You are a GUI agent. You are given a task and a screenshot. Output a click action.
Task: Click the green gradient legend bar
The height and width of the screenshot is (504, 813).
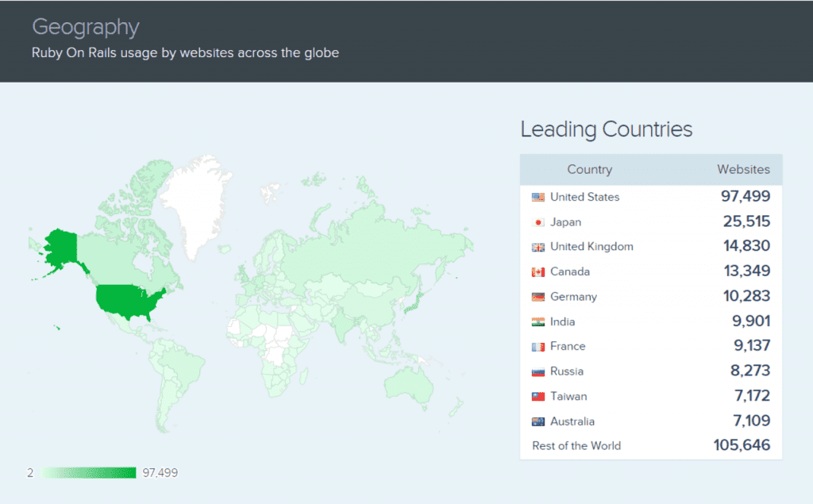pyautogui.click(x=89, y=473)
